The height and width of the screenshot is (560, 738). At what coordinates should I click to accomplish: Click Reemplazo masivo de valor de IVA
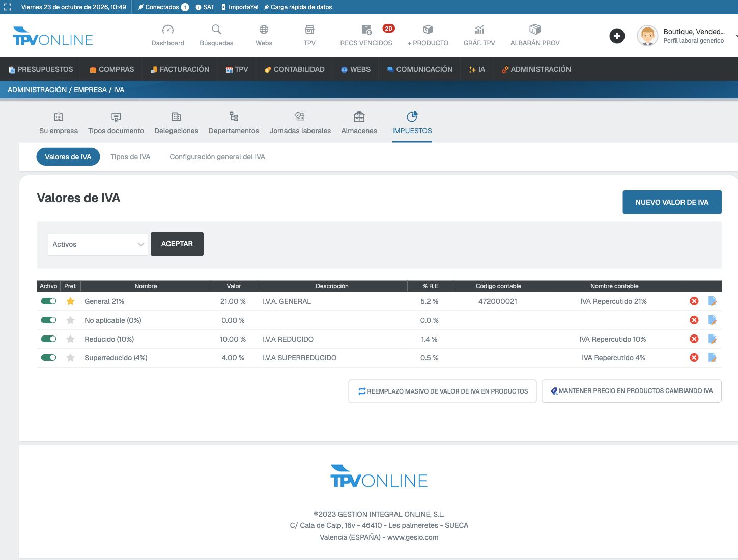point(442,391)
